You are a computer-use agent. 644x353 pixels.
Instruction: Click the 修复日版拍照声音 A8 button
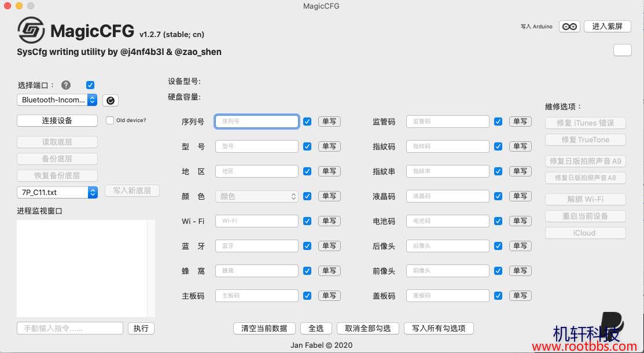coord(585,178)
